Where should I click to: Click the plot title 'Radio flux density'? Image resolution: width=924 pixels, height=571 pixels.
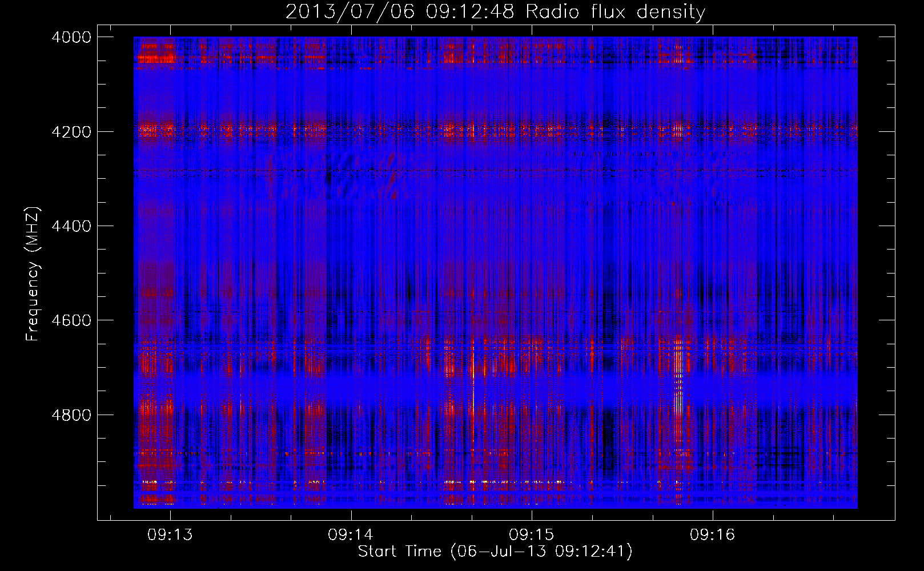(616, 12)
